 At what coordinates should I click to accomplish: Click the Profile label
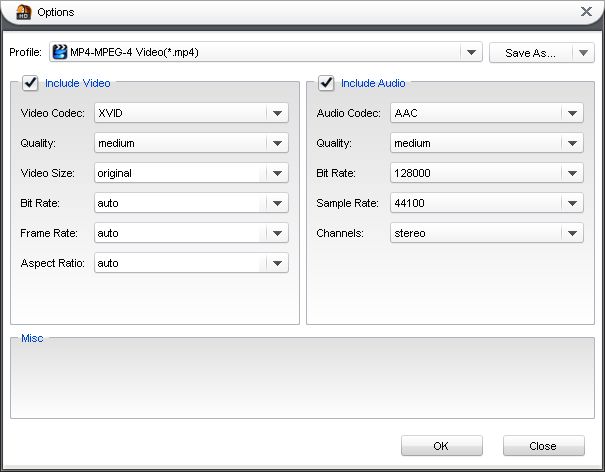click(x=25, y=52)
